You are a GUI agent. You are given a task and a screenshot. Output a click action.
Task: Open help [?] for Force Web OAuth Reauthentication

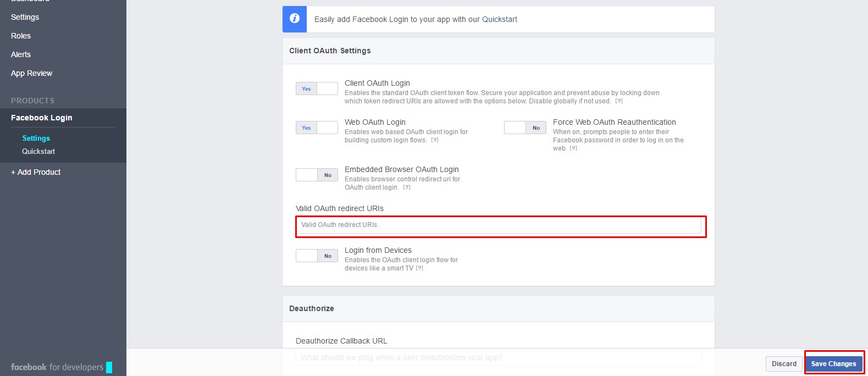[x=573, y=148]
